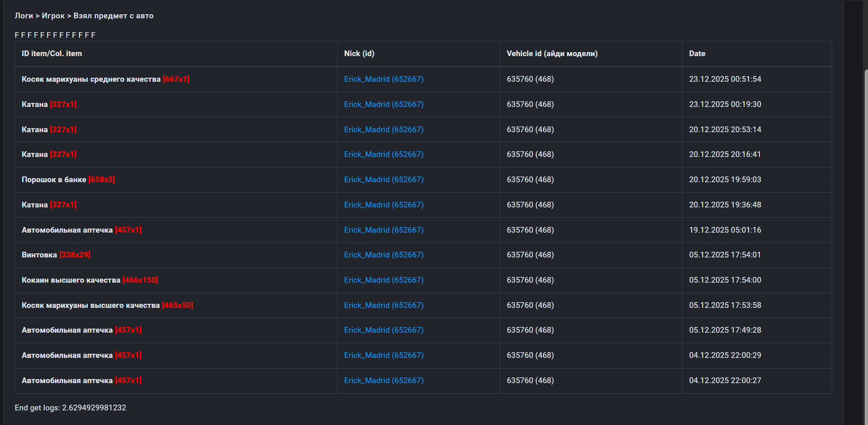This screenshot has height=425, width=868.
Task: Click the 'ID item/Col. item' column header
Action: [52, 54]
